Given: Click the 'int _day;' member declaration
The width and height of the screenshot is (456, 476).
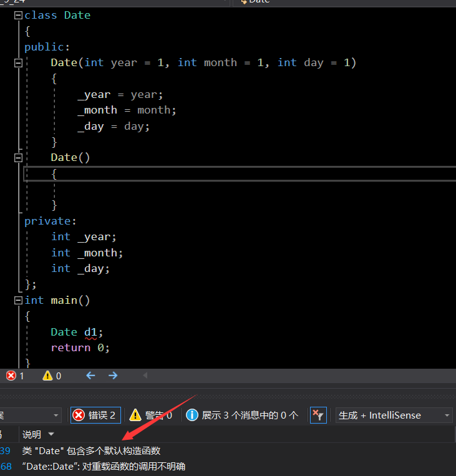Looking at the screenshot, I should (80, 269).
